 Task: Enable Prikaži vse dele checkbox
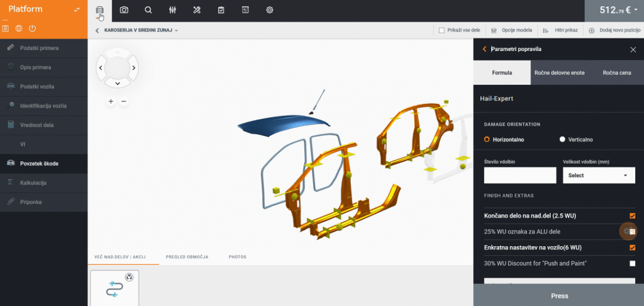tap(441, 30)
